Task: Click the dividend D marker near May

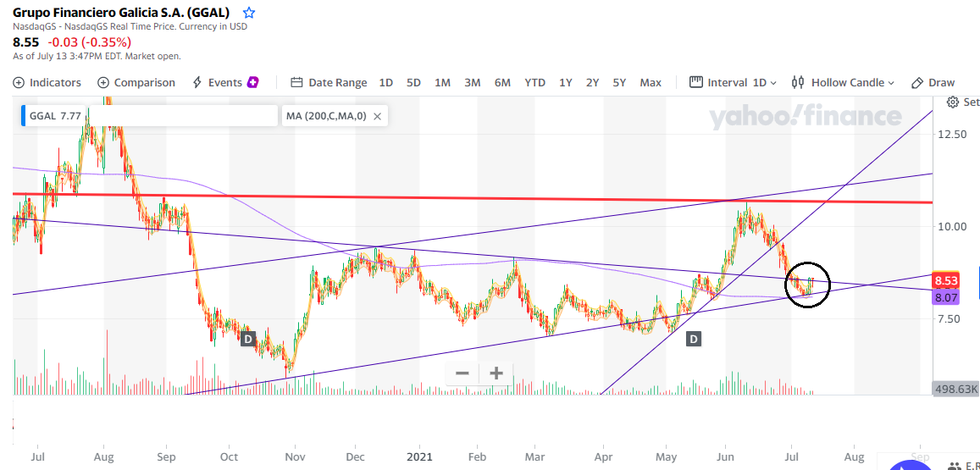Action: [693, 340]
